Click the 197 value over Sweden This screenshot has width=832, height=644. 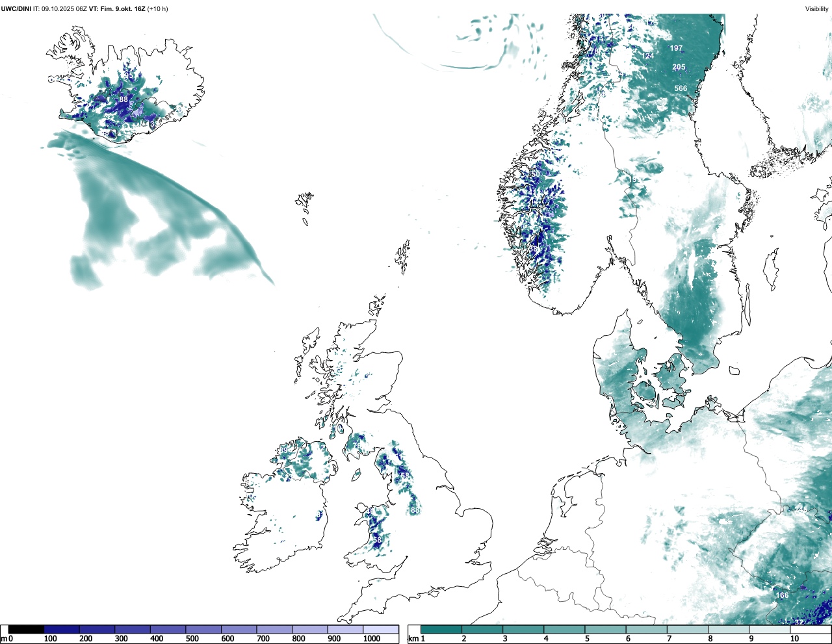point(677,48)
